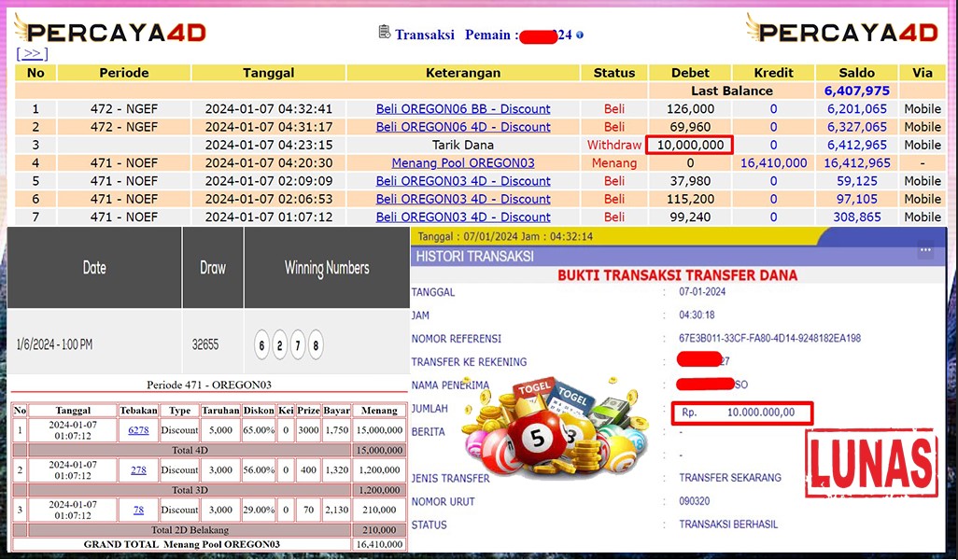Click the blue info icon beside player ID
The width and height of the screenshot is (958, 560).
pos(580,35)
